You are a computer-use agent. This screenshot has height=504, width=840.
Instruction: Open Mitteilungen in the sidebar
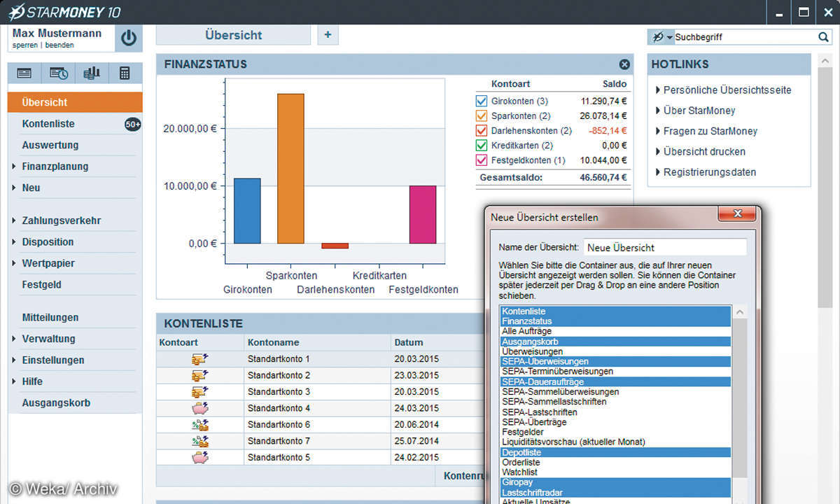[50, 317]
